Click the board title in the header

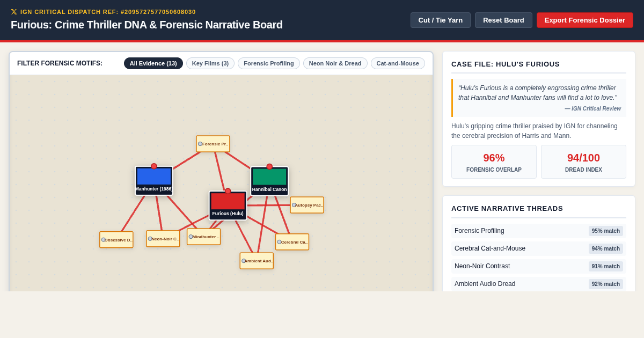147,25
